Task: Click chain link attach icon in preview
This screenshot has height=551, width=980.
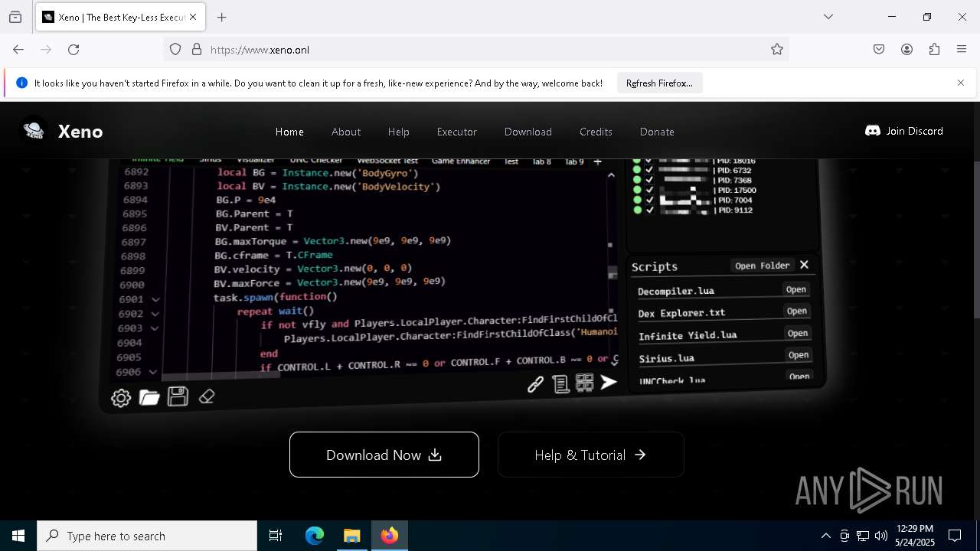Action: [535, 384]
